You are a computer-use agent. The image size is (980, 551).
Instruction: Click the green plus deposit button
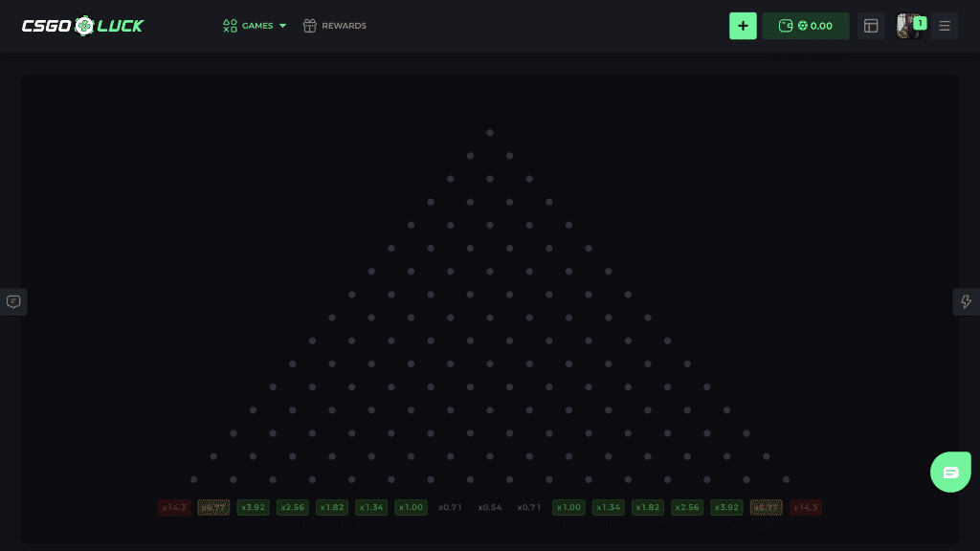[744, 26]
